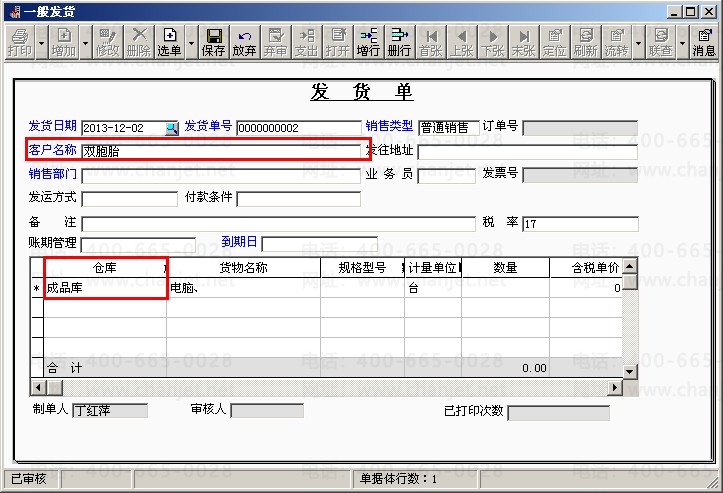Image resolution: width=723 pixels, height=493 pixels.
Task: Click the 税率 field showing 17
Action: [581, 224]
